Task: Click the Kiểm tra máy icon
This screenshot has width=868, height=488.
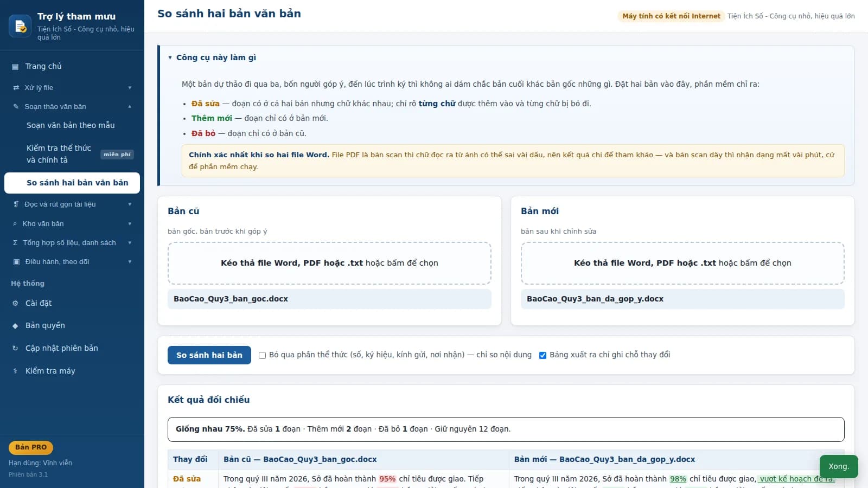Action: pos(15,371)
